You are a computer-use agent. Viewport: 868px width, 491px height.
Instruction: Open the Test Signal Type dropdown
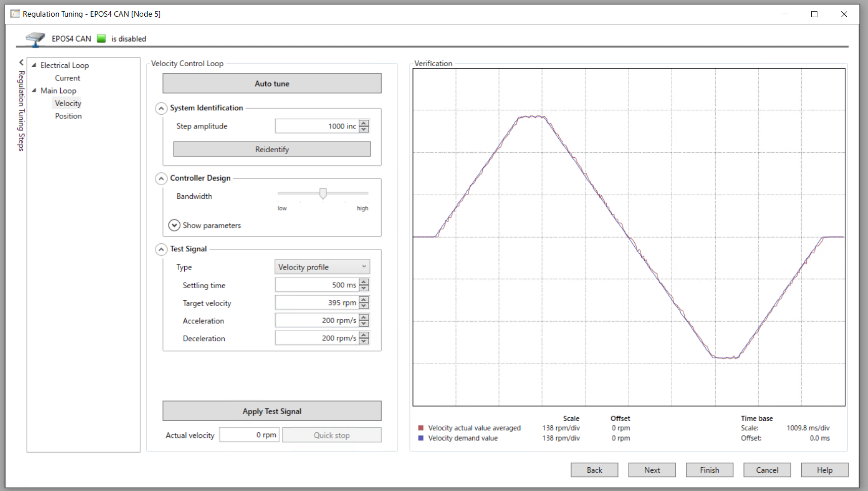[x=322, y=267]
